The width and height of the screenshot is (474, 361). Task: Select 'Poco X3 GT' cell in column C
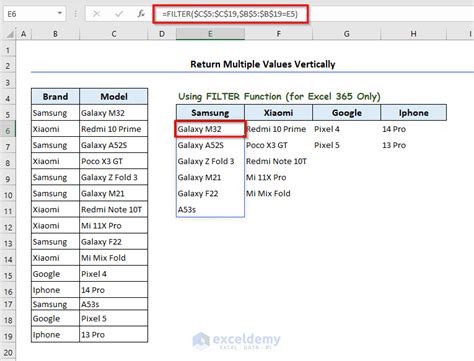coord(114,161)
